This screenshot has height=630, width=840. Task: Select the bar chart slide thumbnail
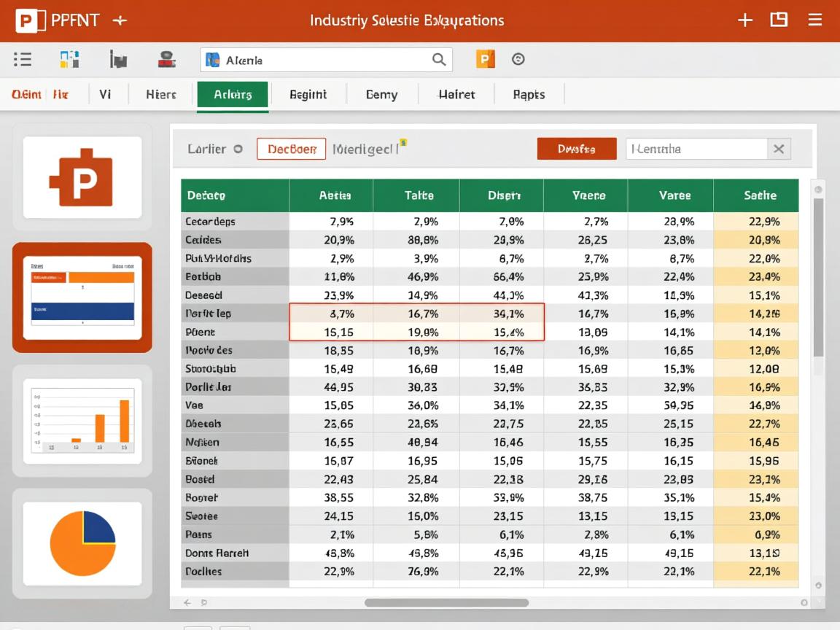point(82,421)
